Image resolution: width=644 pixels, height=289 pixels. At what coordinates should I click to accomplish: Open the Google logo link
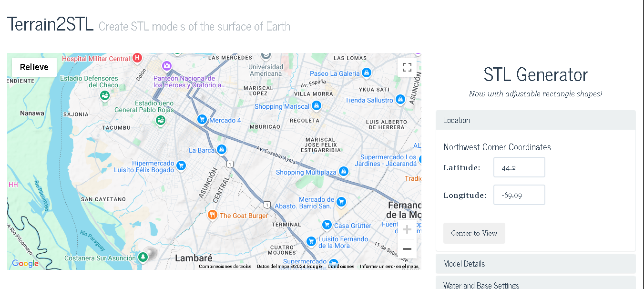pyautogui.click(x=25, y=264)
